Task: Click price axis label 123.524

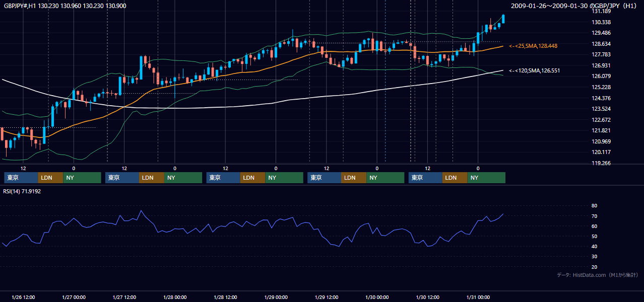Action: pyautogui.click(x=601, y=109)
